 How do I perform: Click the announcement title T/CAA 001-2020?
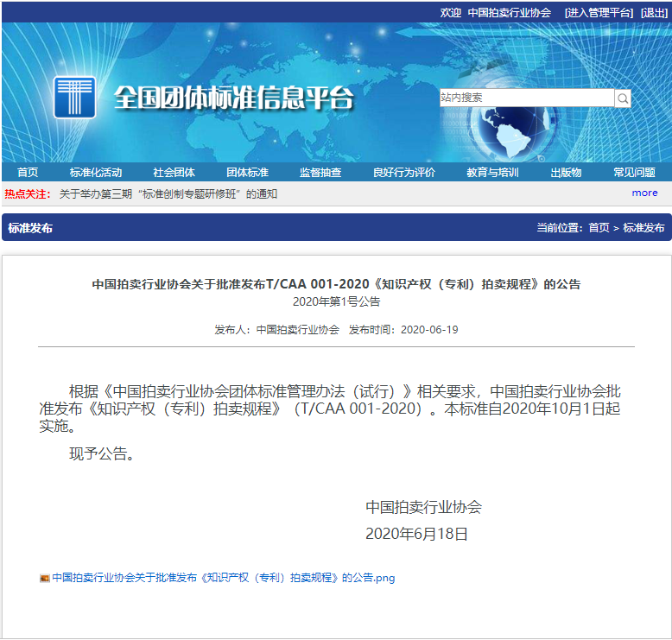tap(336, 284)
